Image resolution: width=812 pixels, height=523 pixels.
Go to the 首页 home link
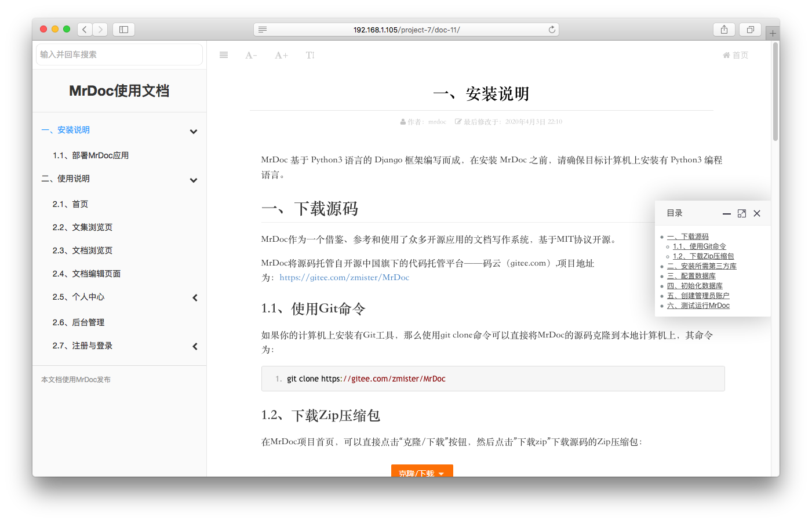coord(735,55)
